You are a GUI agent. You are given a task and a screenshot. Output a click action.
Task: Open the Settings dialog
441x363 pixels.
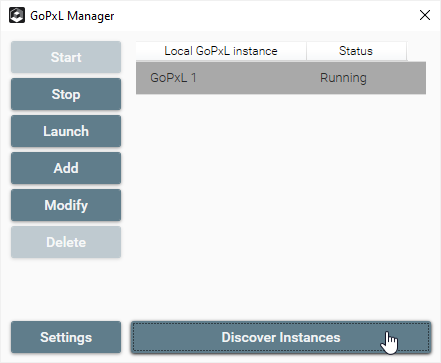point(66,337)
